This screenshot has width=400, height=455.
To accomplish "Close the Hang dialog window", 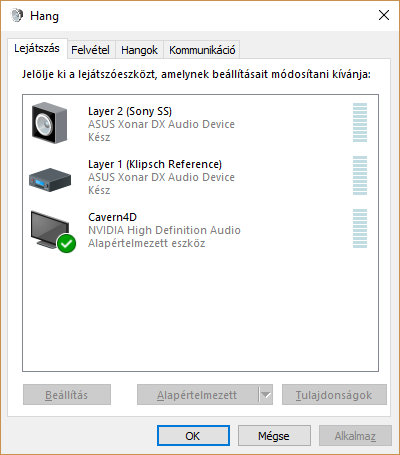I will pos(384,15).
